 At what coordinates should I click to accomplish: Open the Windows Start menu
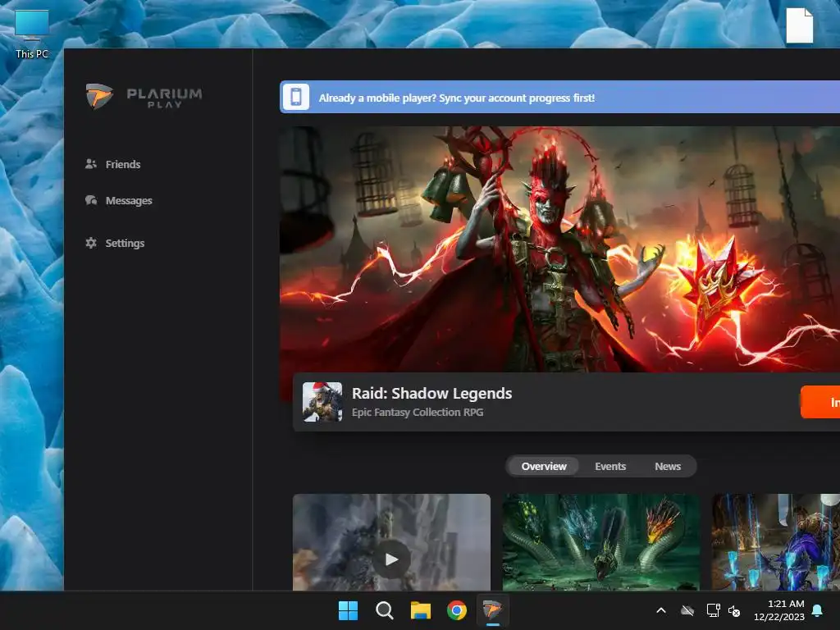(x=348, y=610)
